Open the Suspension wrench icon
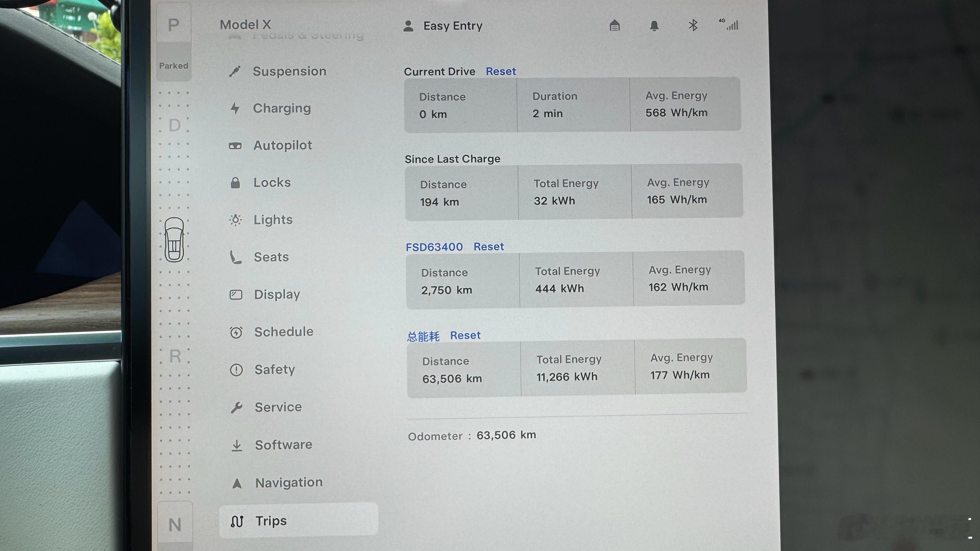 pyautogui.click(x=235, y=71)
